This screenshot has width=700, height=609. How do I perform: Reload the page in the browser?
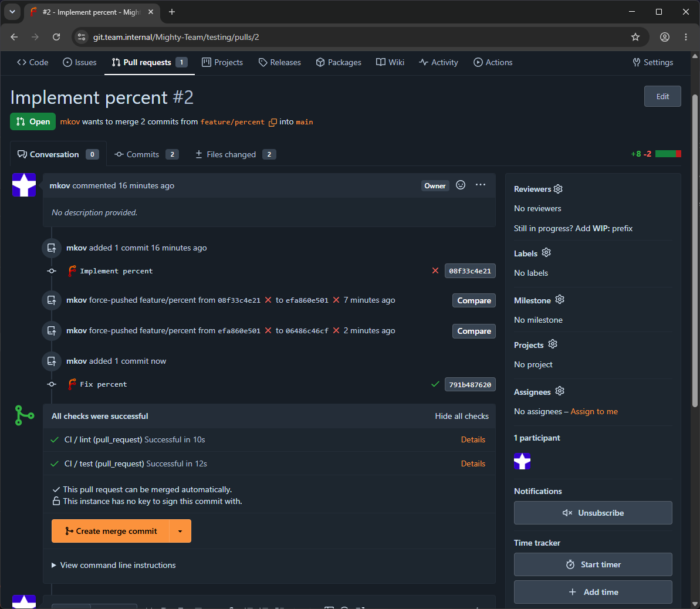[x=56, y=37]
